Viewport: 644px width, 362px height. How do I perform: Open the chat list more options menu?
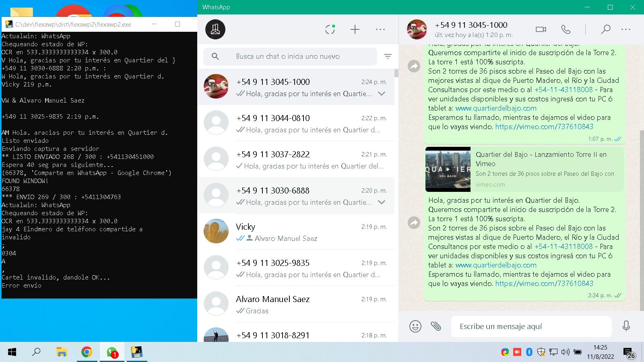pyautogui.click(x=380, y=29)
